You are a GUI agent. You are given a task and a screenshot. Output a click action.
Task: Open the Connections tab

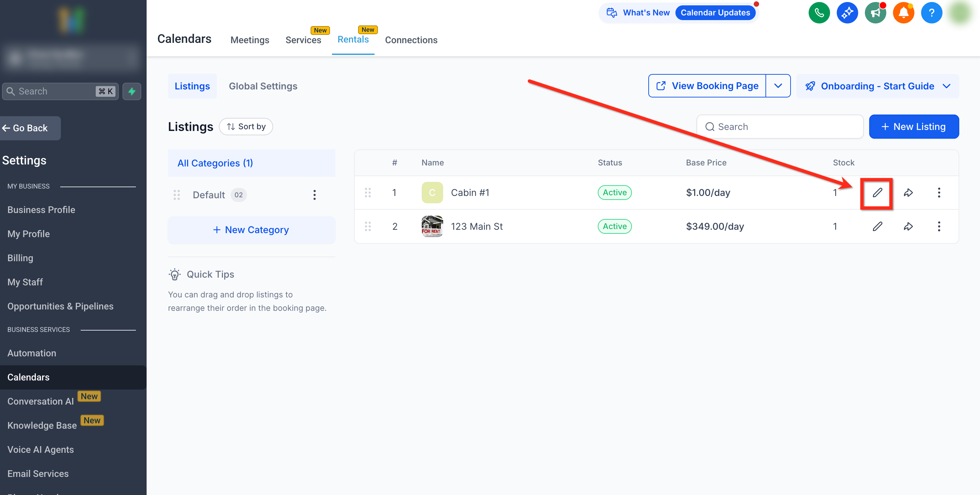[x=411, y=40]
